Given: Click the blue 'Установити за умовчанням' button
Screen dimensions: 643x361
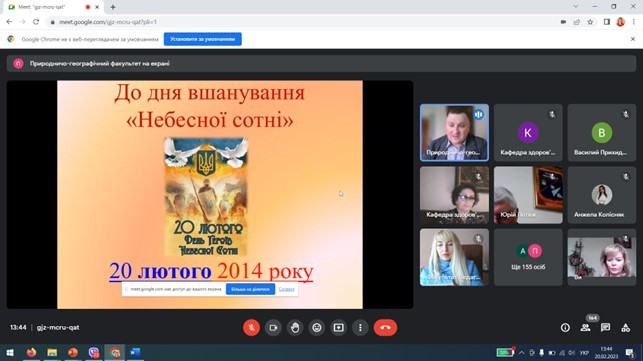Looking at the screenshot, I should 203,39.
